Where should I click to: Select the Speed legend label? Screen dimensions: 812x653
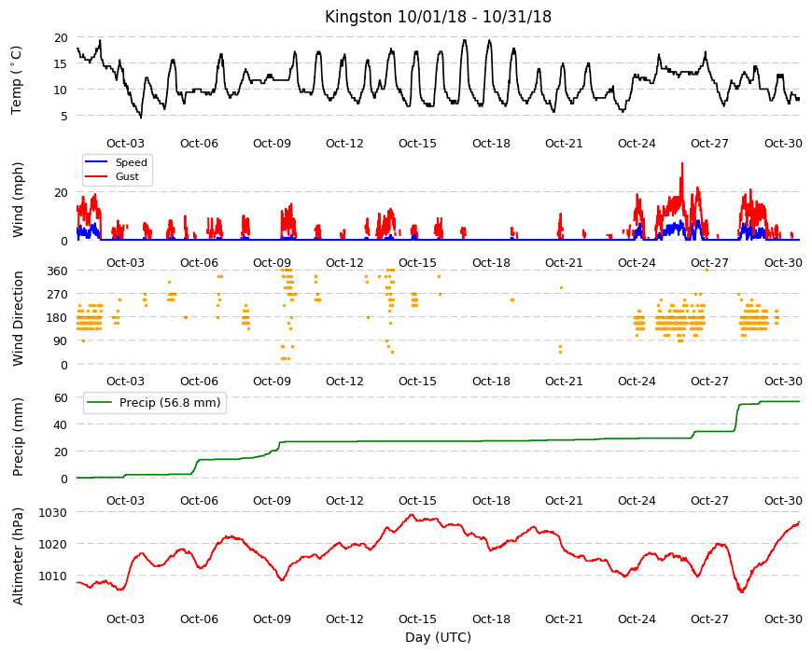click(x=132, y=162)
